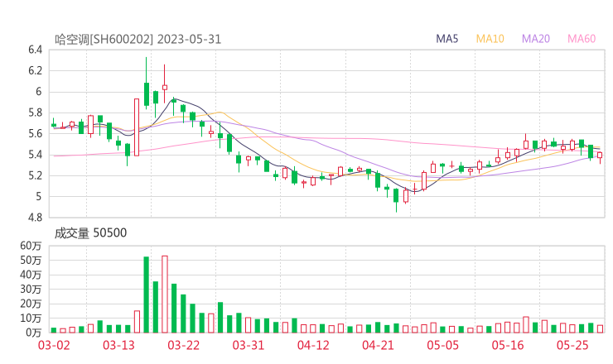Click the 成交量 50500 volume label

90,233
